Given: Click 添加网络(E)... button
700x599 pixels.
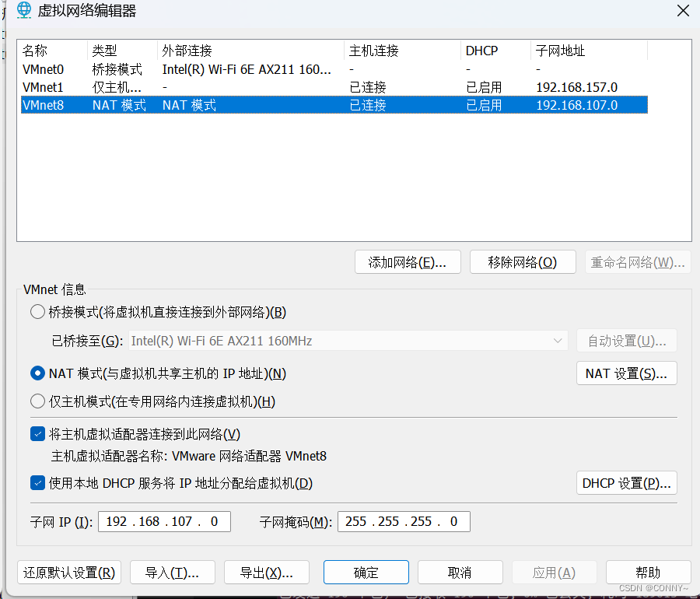Looking at the screenshot, I should (408, 262).
